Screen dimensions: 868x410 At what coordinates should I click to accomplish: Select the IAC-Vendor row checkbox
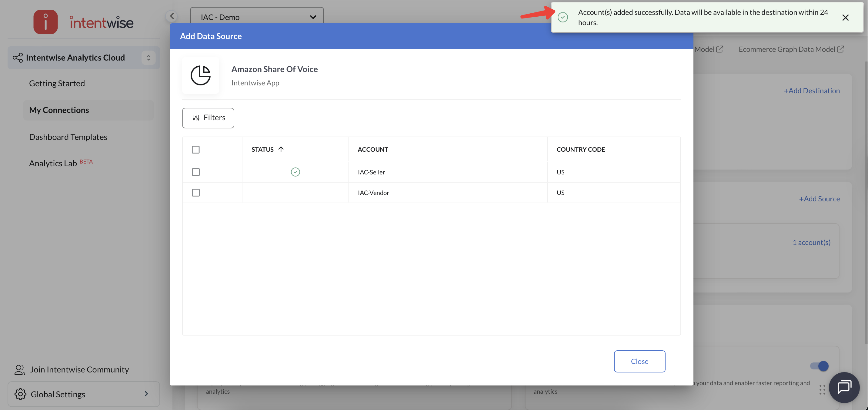click(x=196, y=193)
